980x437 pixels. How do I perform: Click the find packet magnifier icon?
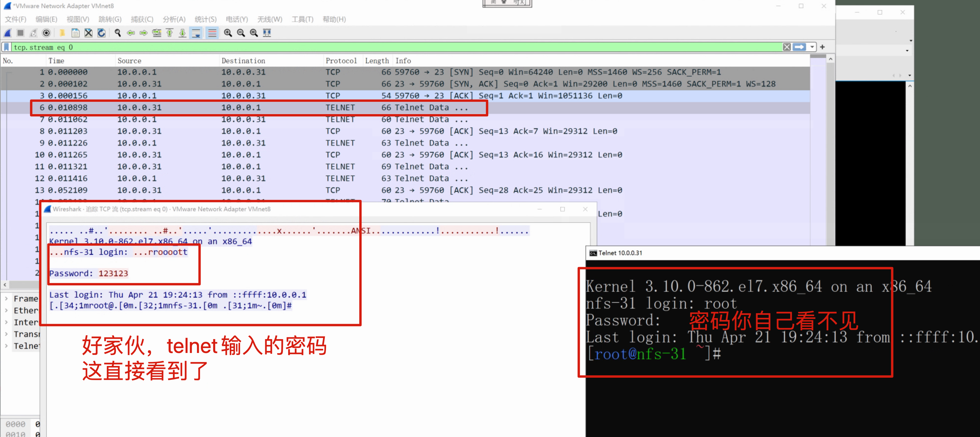pyautogui.click(x=117, y=33)
